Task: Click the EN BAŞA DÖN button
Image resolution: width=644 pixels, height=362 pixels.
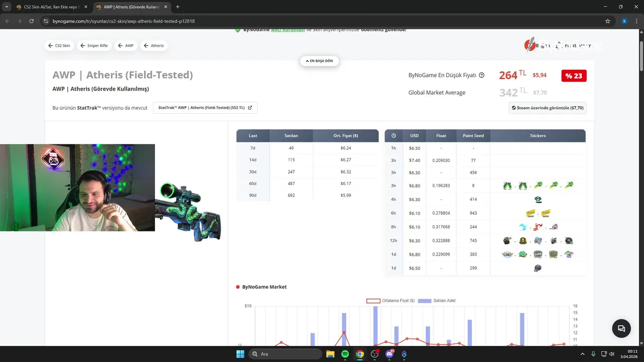Action: (x=319, y=61)
